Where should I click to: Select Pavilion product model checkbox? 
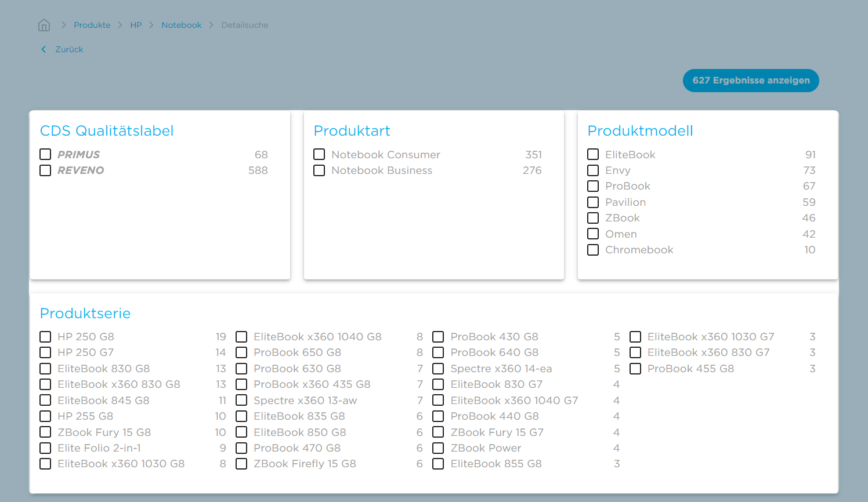click(593, 202)
